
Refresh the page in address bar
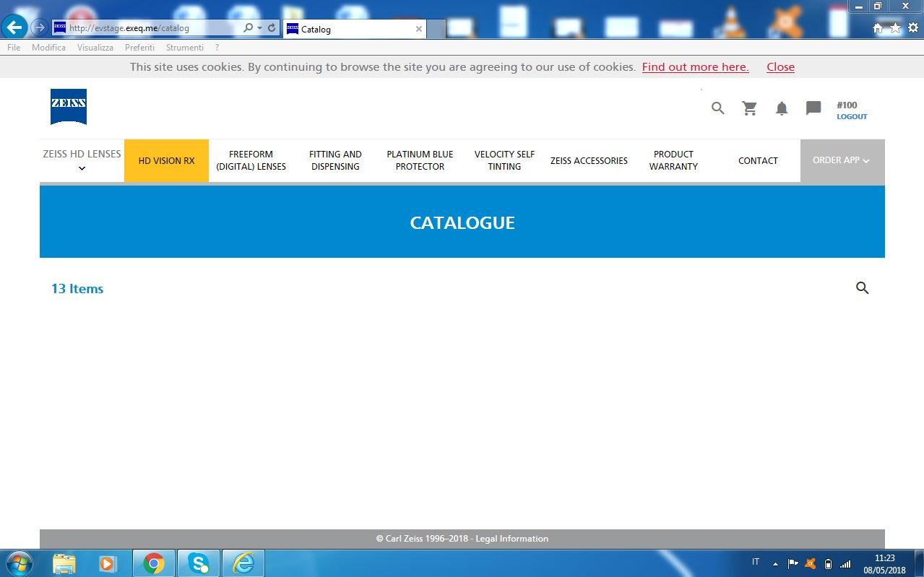tap(272, 28)
